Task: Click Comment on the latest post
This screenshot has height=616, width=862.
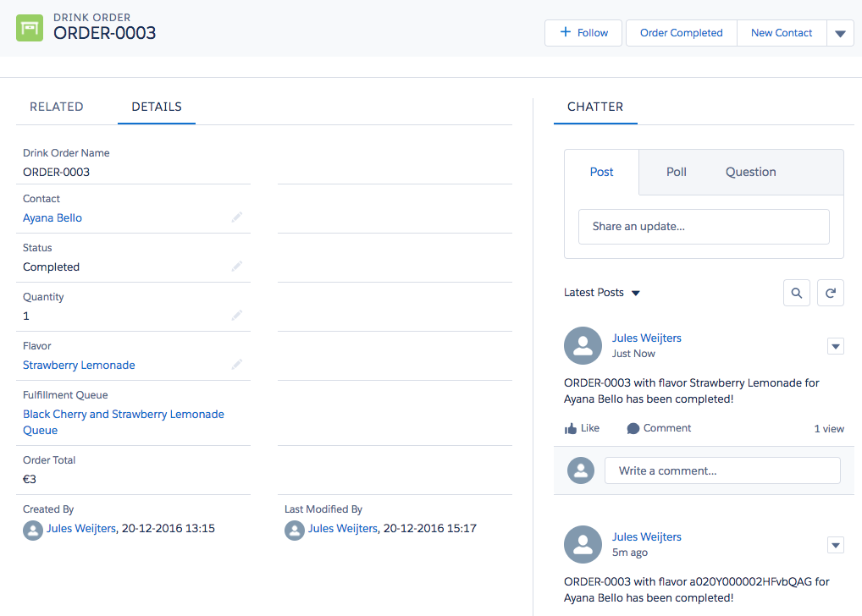Action: click(x=659, y=428)
